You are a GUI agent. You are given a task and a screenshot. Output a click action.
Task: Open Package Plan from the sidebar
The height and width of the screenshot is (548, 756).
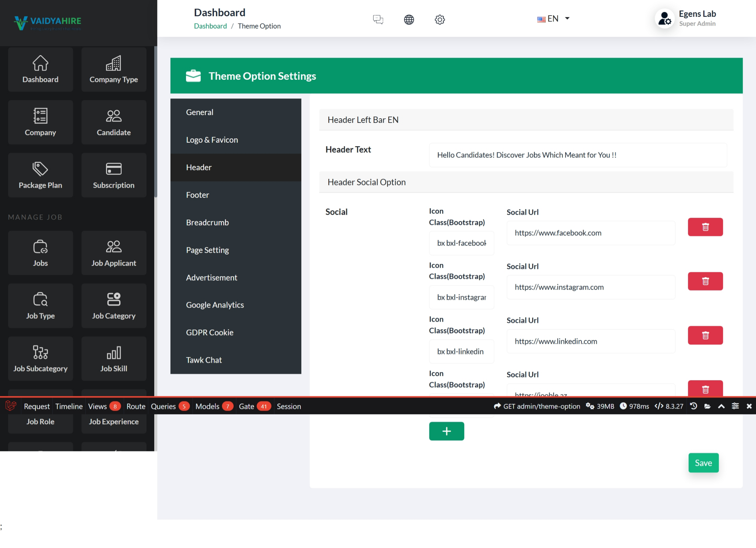click(x=40, y=175)
